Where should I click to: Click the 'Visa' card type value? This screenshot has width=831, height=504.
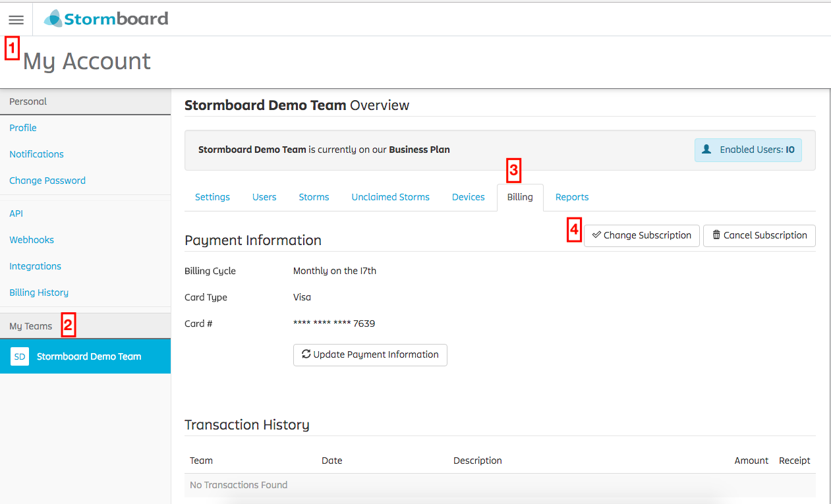click(302, 297)
